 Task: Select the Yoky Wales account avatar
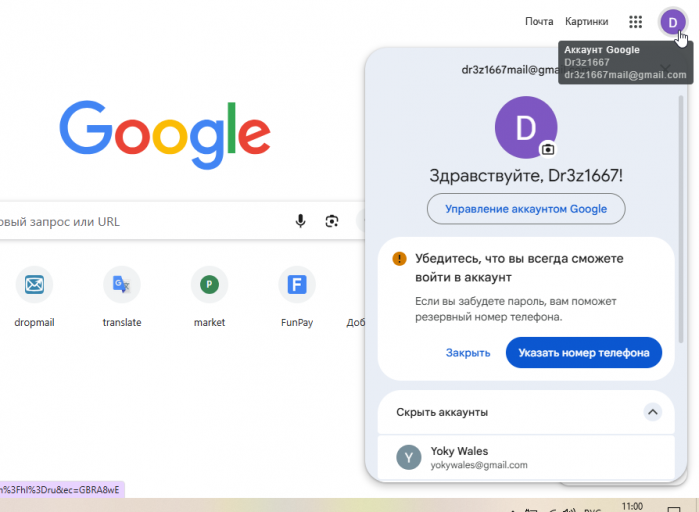click(x=409, y=457)
